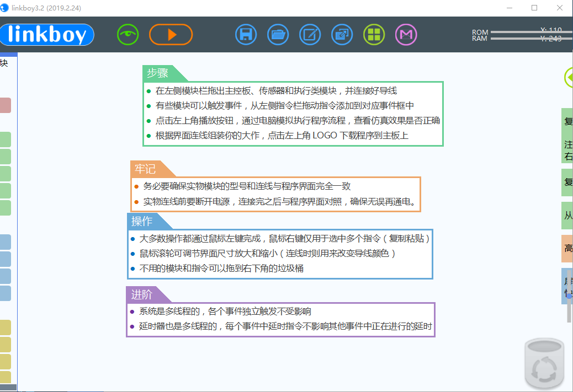This screenshot has height=392, width=573.
Task: Click the zoom slider handle on right edge
Action: (569, 296)
